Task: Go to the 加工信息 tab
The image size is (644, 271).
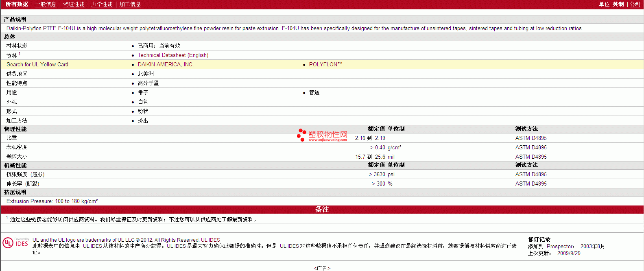Action: click(130, 4)
